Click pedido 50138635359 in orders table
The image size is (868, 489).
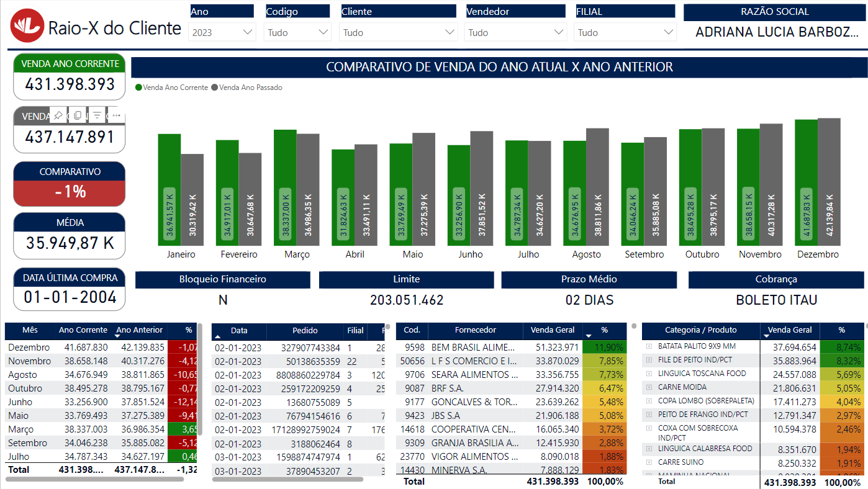point(315,362)
